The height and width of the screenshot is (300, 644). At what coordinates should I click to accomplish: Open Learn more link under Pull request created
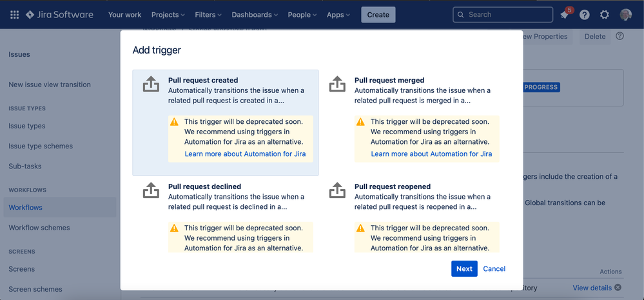pos(245,154)
